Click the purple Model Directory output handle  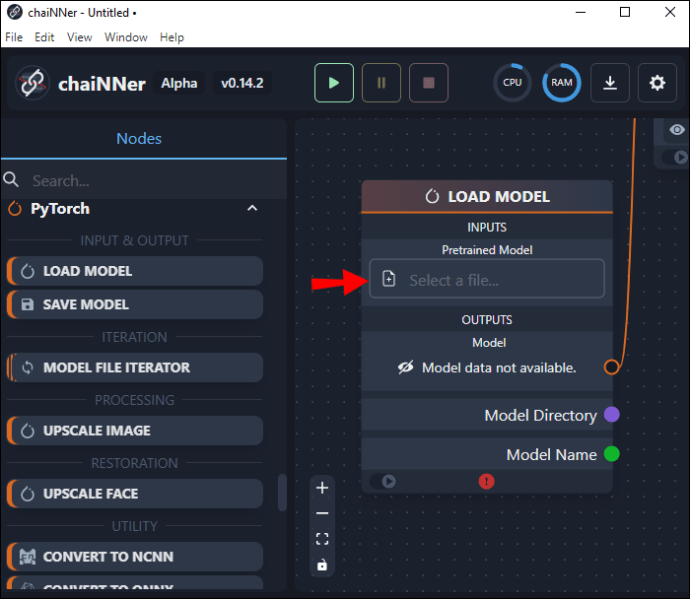click(x=612, y=415)
